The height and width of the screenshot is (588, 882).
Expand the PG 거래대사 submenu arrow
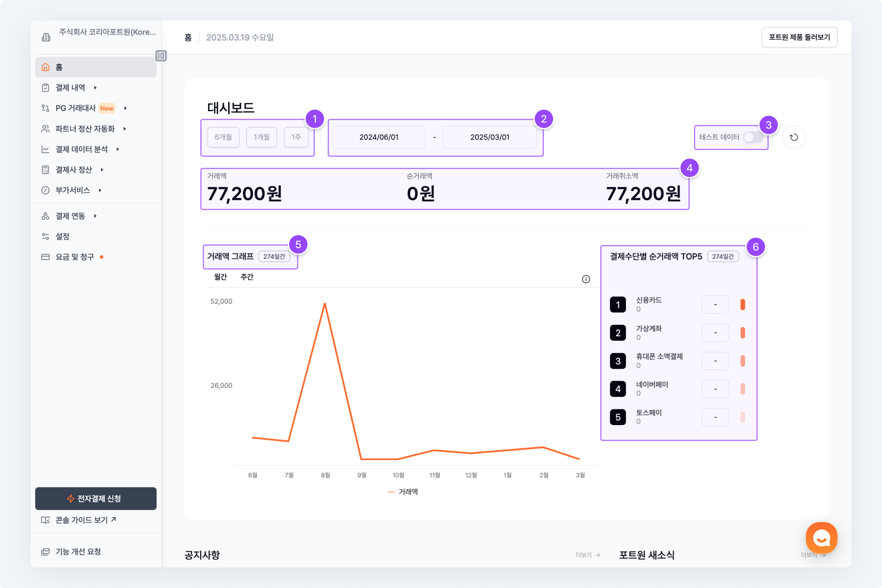tap(126, 108)
